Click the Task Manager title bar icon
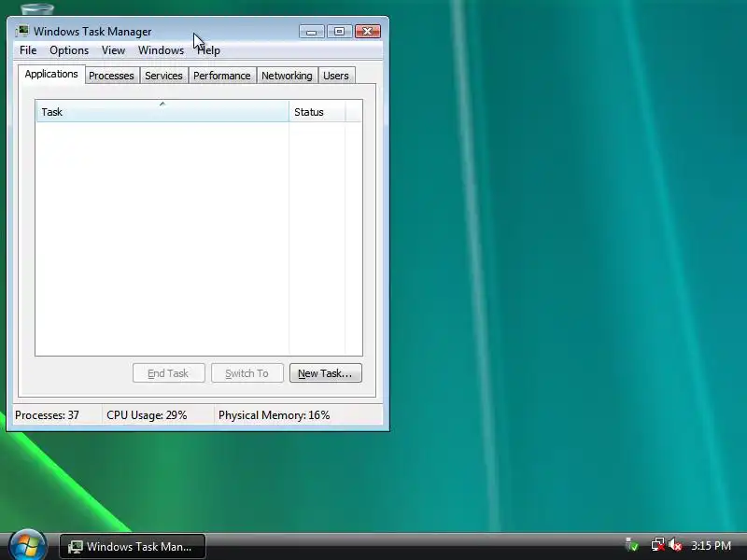The width and height of the screenshot is (747, 560). [x=21, y=32]
